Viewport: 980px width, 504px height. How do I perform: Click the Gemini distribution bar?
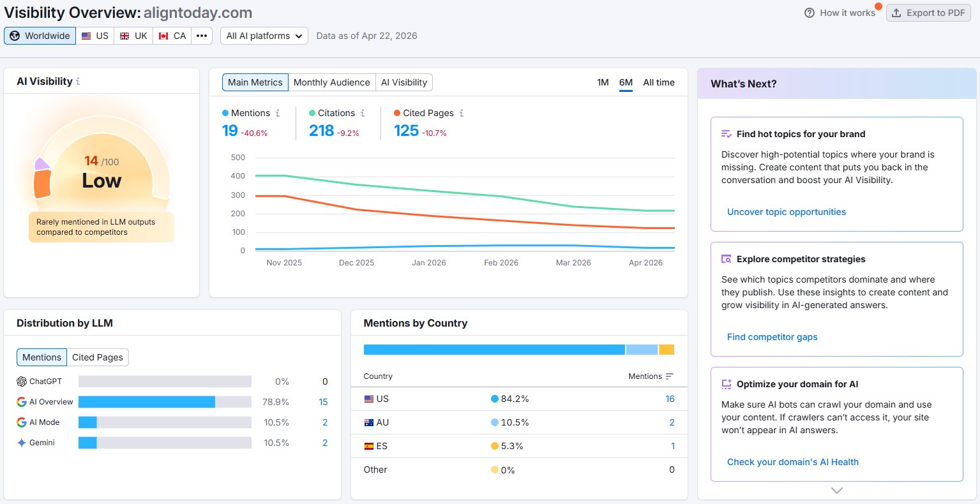[165, 443]
